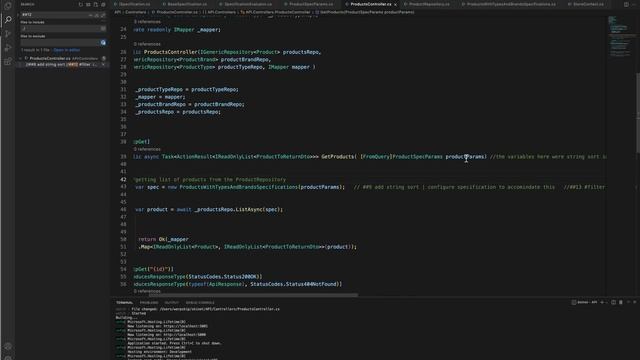This screenshot has height=360, width=640.
Task: Click GetProducts method in breadcrumb
Action: coord(365,12)
